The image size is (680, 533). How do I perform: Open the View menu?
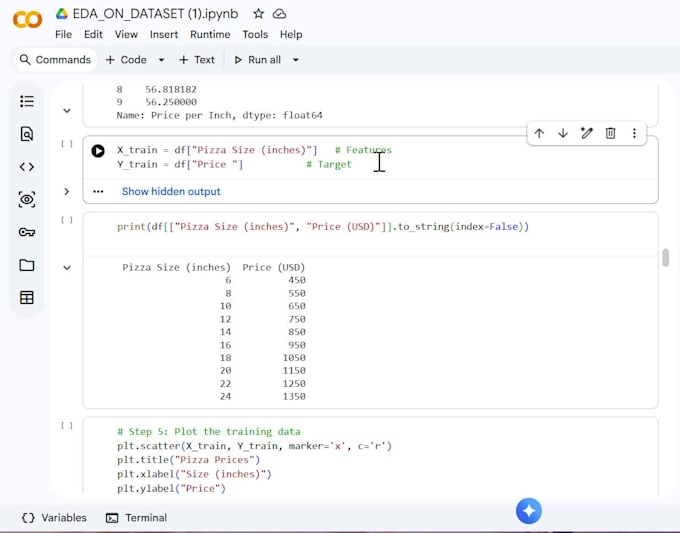[126, 34]
